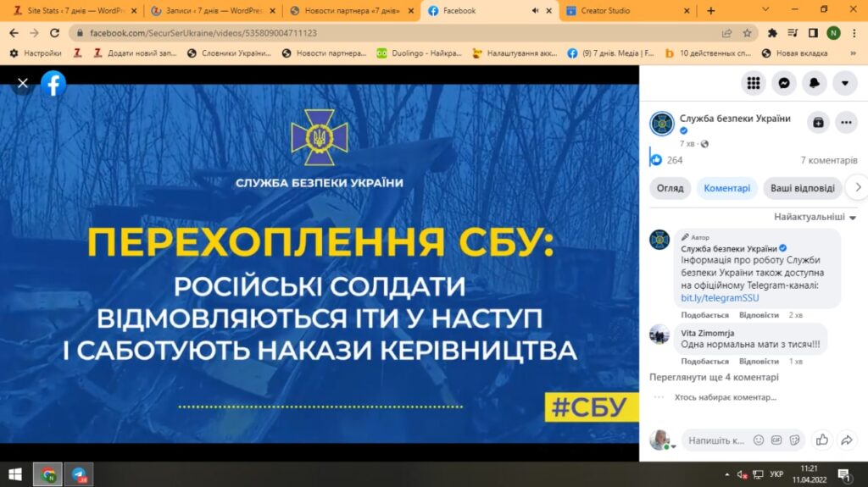Insert an emoji in the comment box

pyautogui.click(x=759, y=440)
